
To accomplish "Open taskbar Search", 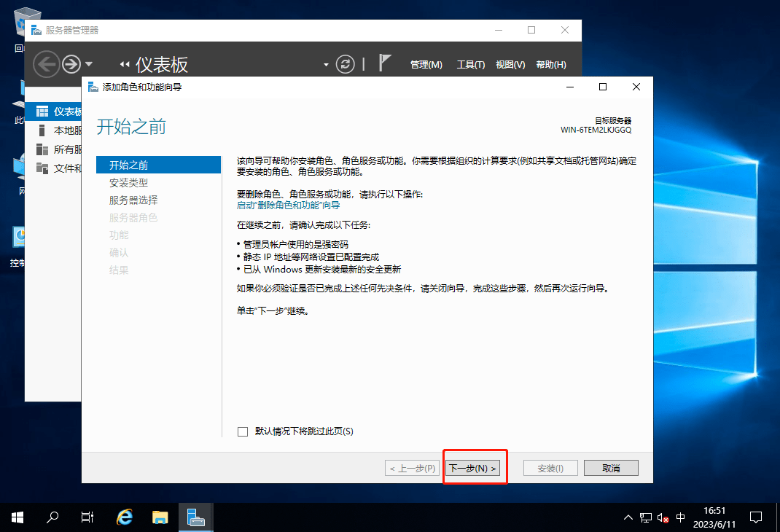I will click(x=52, y=517).
